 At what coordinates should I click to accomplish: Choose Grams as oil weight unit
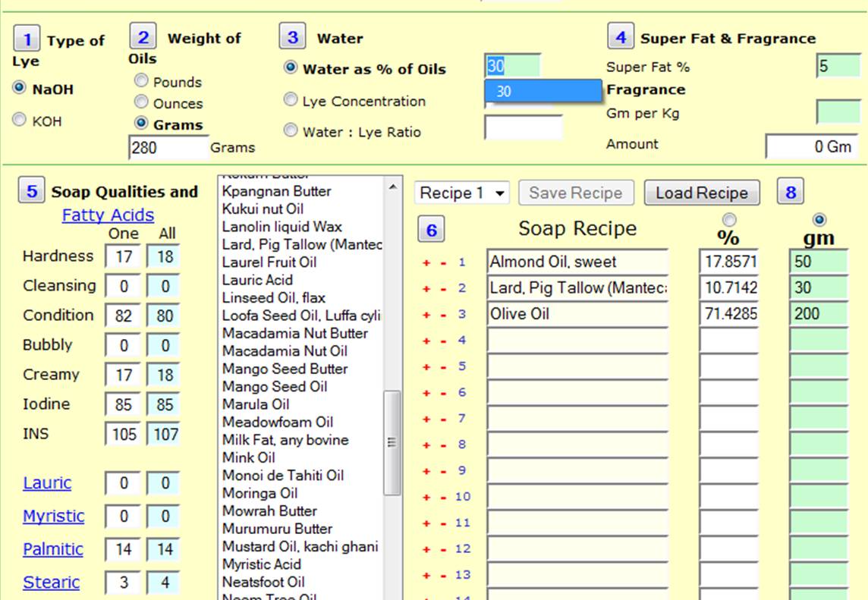[x=141, y=123]
